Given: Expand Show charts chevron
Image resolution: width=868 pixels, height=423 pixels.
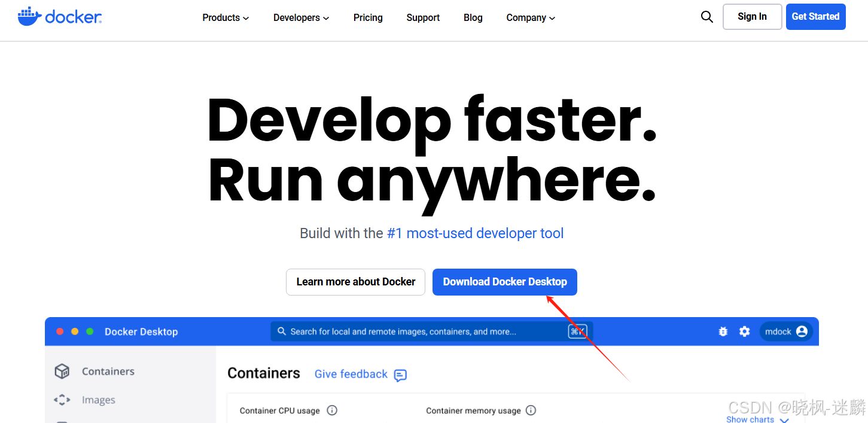Looking at the screenshot, I should click(784, 420).
